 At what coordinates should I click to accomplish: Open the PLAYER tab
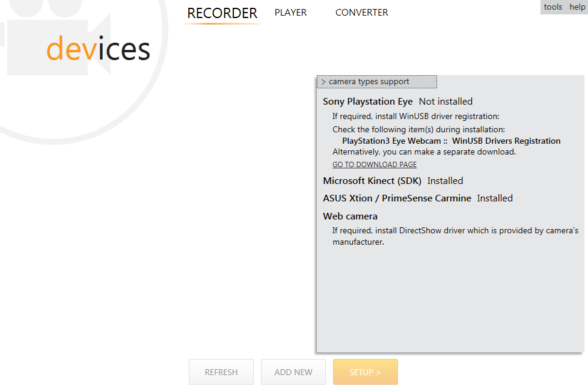(290, 13)
